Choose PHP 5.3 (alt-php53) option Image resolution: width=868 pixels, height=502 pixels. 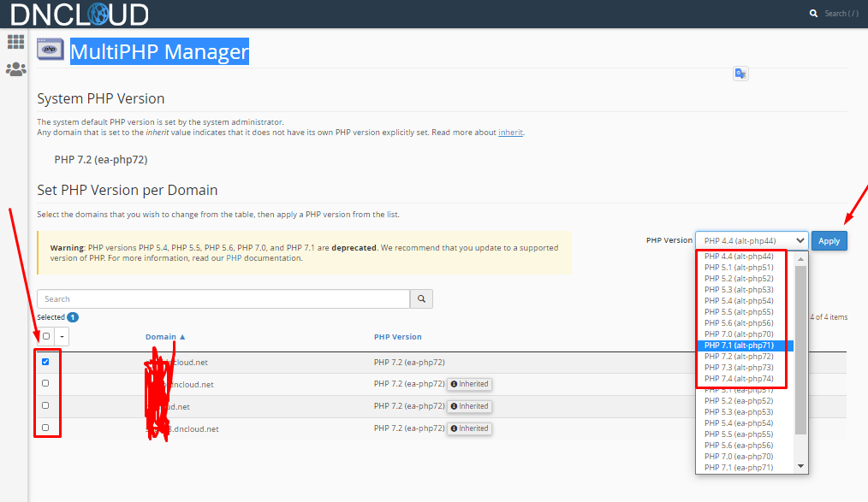pos(739,289)
